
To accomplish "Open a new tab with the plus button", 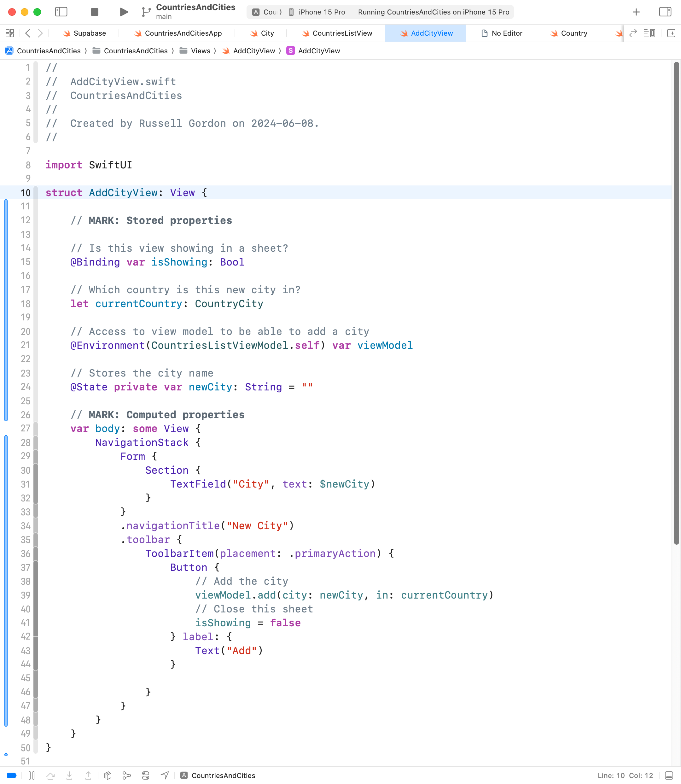I will point(636,12).
